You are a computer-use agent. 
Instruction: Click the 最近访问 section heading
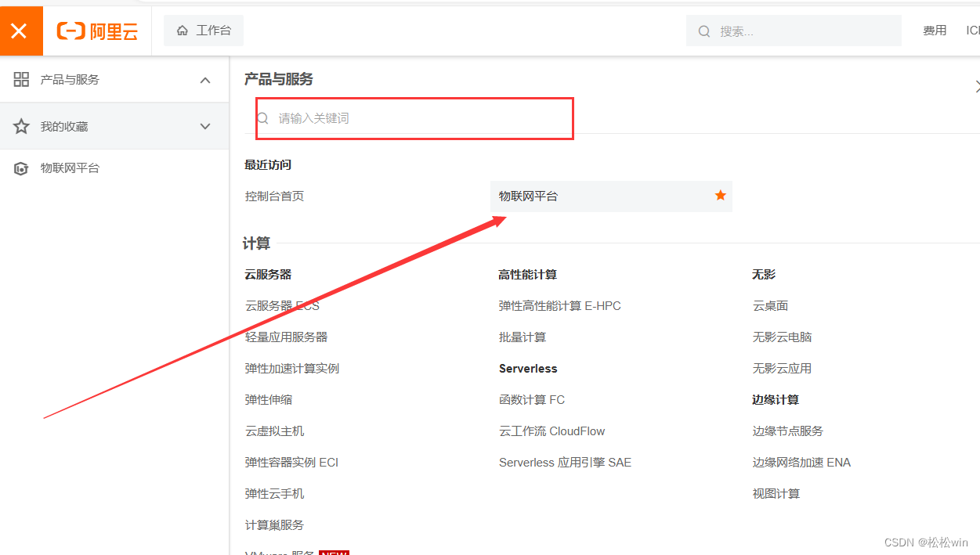[268, 164]
